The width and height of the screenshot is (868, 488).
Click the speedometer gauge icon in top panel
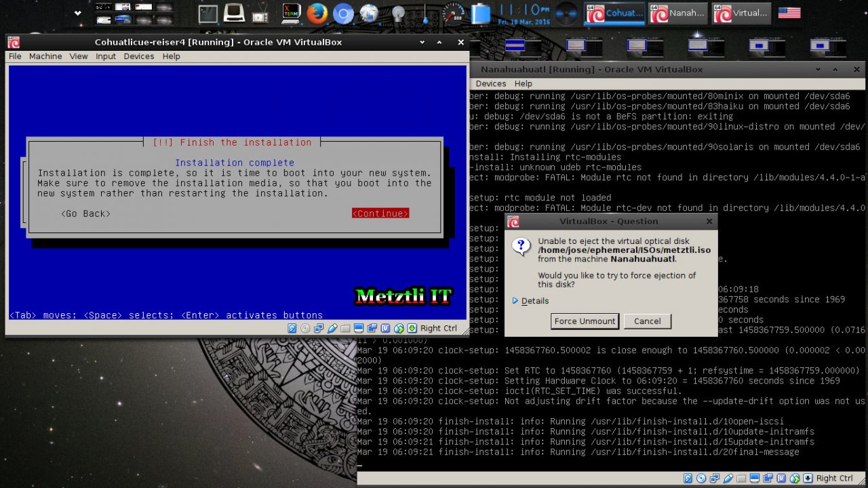coord(453,14)
